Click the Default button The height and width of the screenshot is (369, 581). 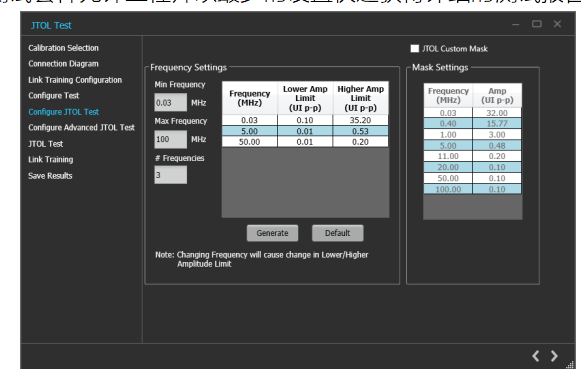coord(338,233)
